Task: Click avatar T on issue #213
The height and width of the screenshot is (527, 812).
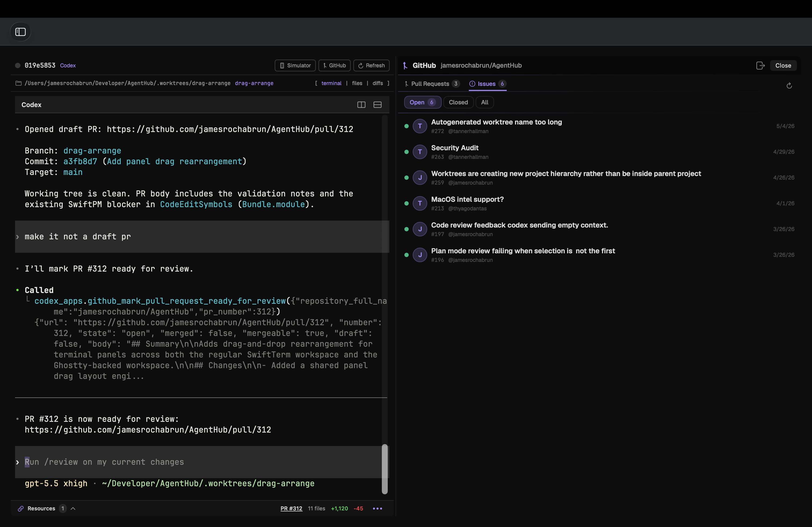Action: 420,203
